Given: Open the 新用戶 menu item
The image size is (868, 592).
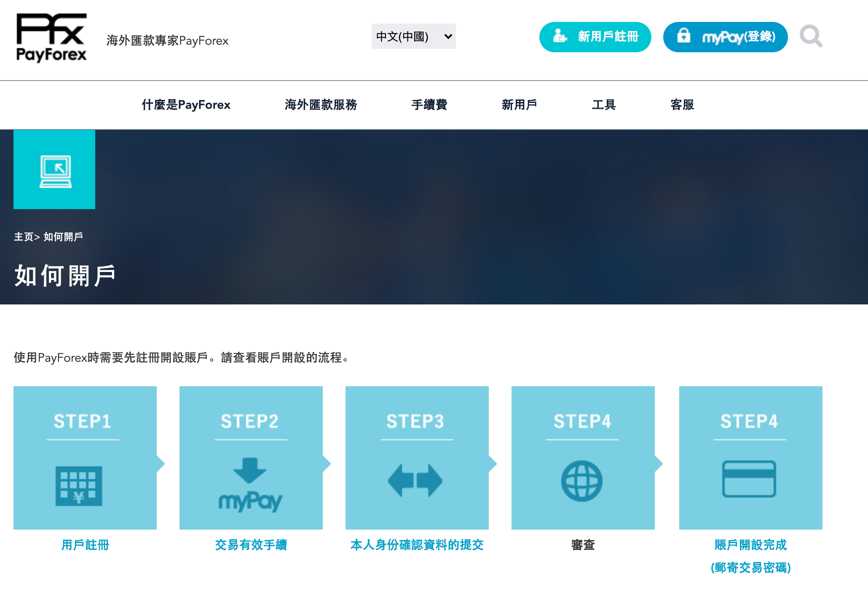Looking at the screenshot, I should pos(520,105).
